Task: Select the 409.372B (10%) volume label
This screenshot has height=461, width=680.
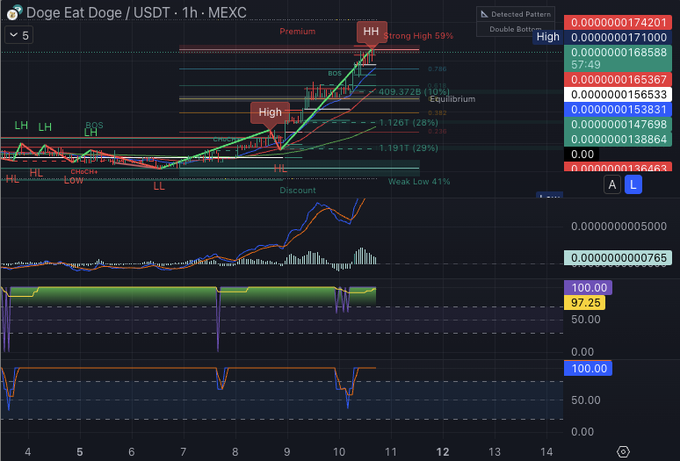Action: coord(414,92)
